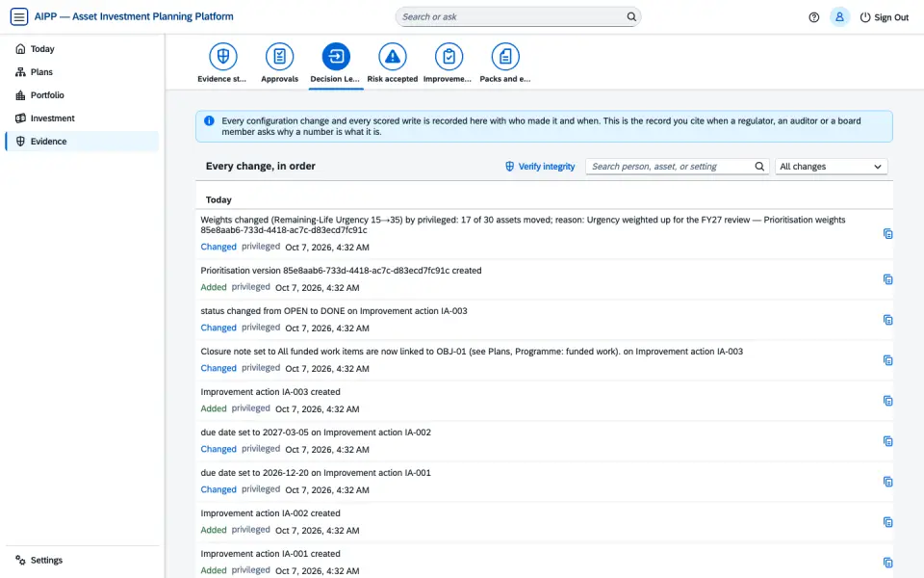Click 'status changed from OPEN to DONE' text

[334, 311]
